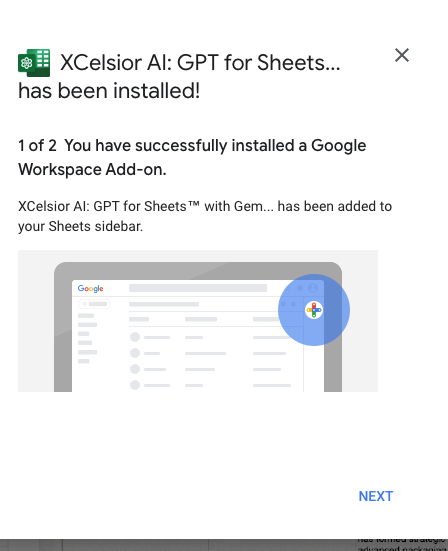The height and width of the screenshot is (551, 448).
Task: Click the profile avatar icon in the illustration
Action: pos(313,288)
